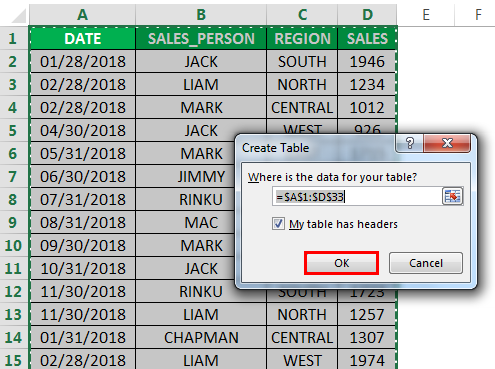Select row 7 header
The image size is (495, 369).
click(13, 176)
